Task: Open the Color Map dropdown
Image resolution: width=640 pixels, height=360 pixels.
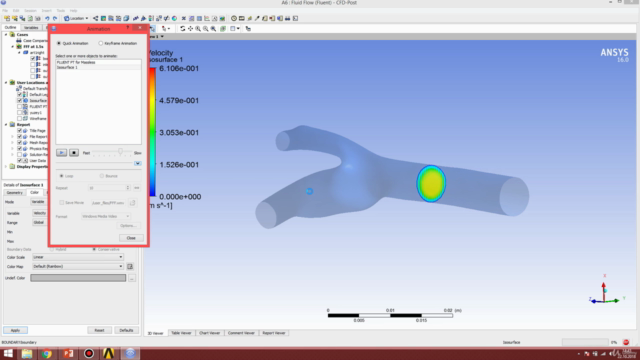Action: 78,267
